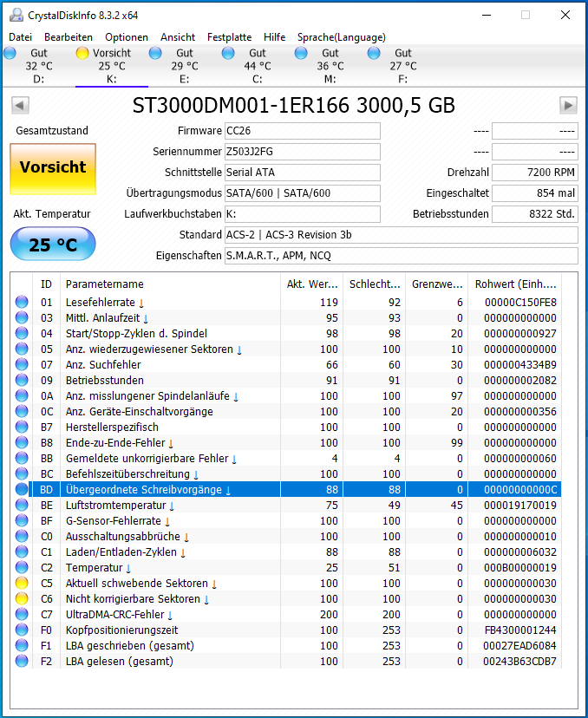Click the 25 °C temperature button

tap(53, 244)
